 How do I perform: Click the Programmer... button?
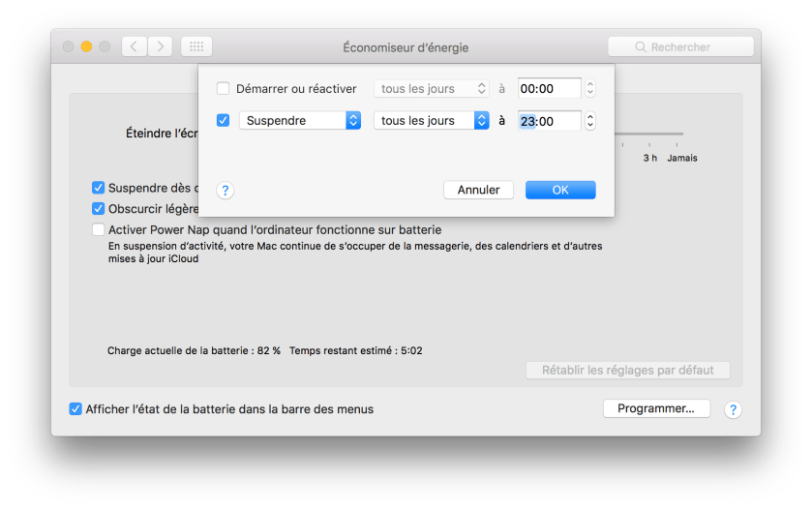[656, 408]
